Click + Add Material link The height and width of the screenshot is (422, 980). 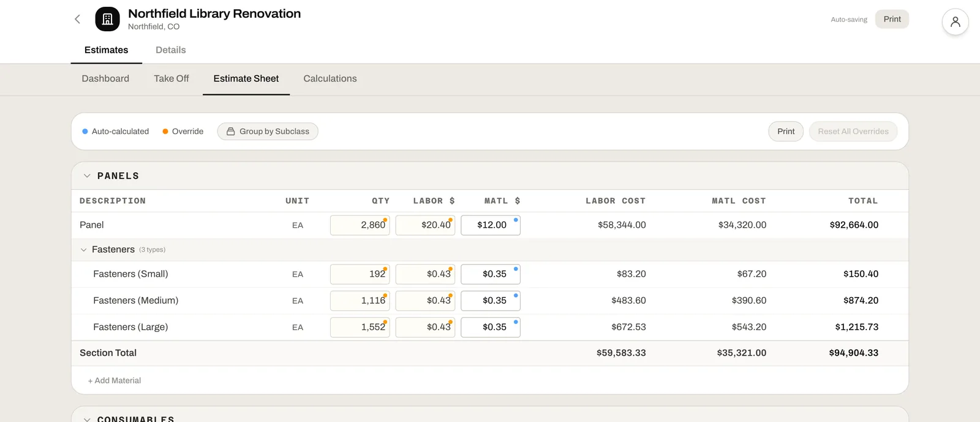(115, 380)
